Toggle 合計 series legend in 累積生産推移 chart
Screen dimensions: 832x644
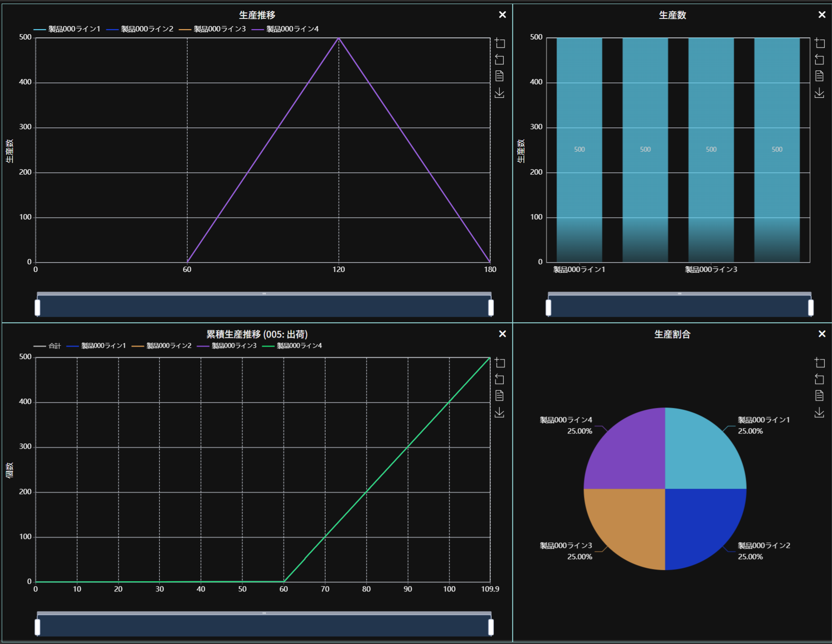pyautogui.click(x=47, y=346)
